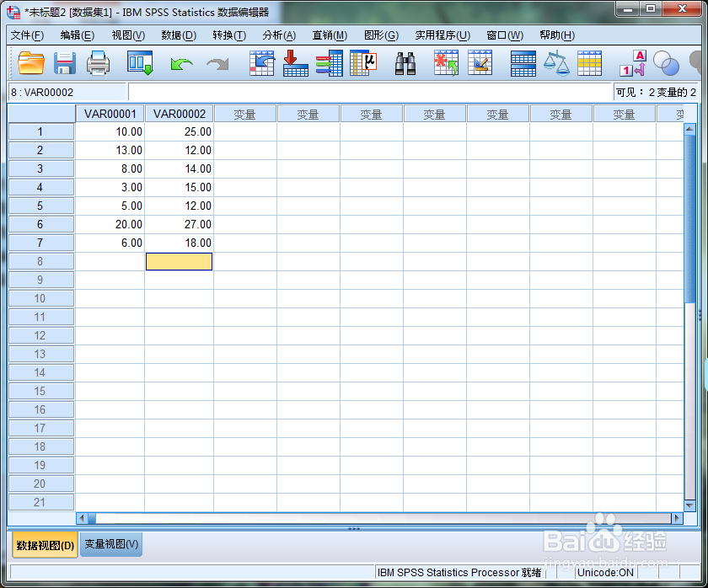Open data file folder icon
708x588 pixels.
31,62
